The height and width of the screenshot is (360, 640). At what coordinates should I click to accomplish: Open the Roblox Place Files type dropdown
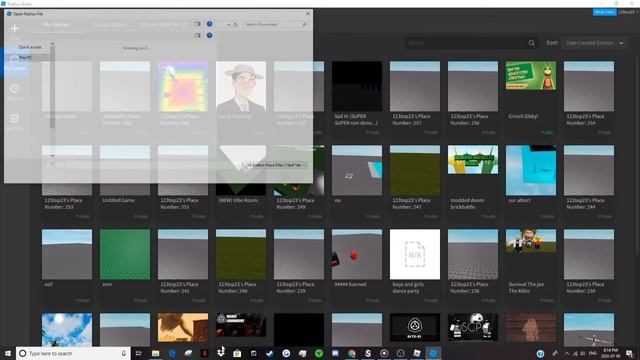(x=276, y=165)
